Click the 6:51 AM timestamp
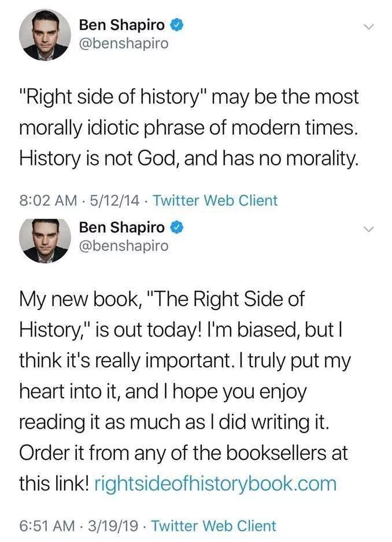Image resolution: width=392 pixels, height=542 pixels. [47, 526]
